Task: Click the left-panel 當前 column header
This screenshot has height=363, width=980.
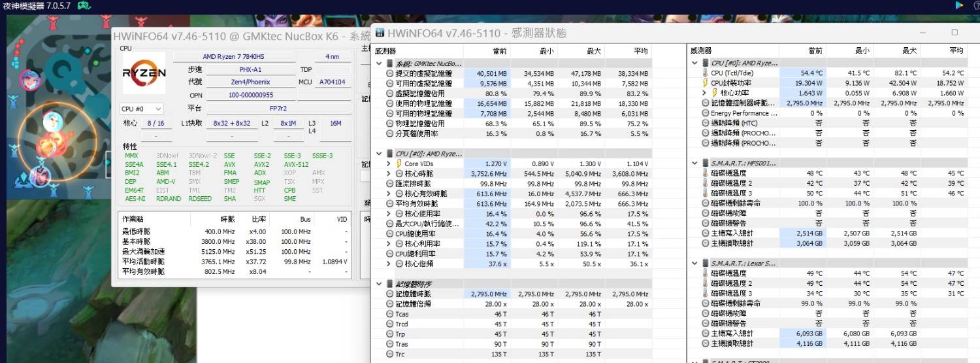Action: coord(487,51)
